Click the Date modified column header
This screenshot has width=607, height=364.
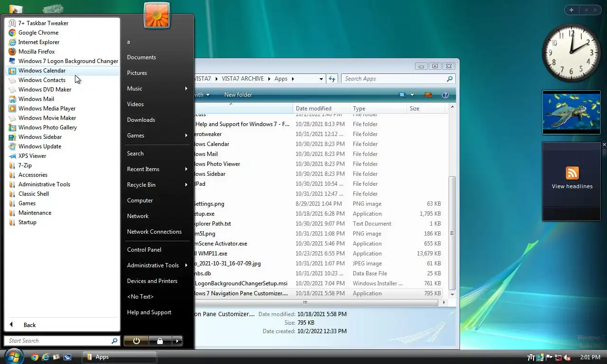point(322,108)
